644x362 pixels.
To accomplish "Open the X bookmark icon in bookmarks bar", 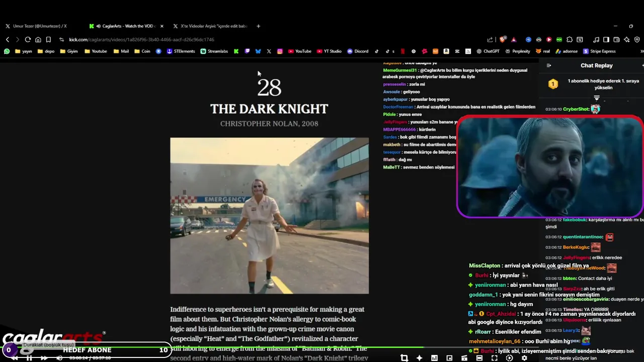I will click(269, 51).
